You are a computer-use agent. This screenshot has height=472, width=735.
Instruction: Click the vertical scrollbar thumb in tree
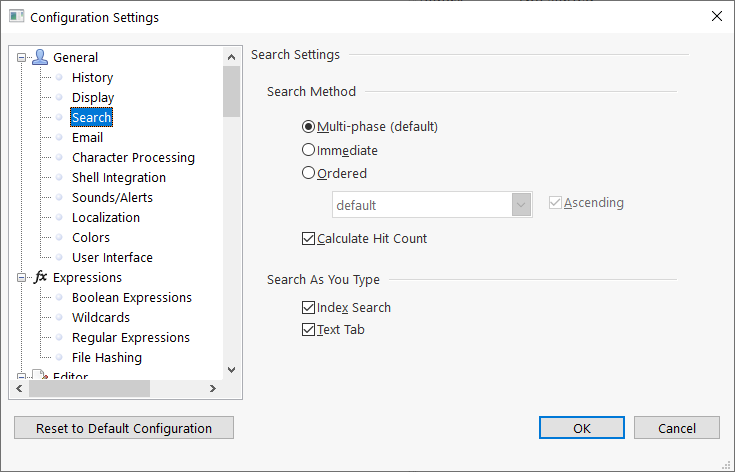click(231, 91)
